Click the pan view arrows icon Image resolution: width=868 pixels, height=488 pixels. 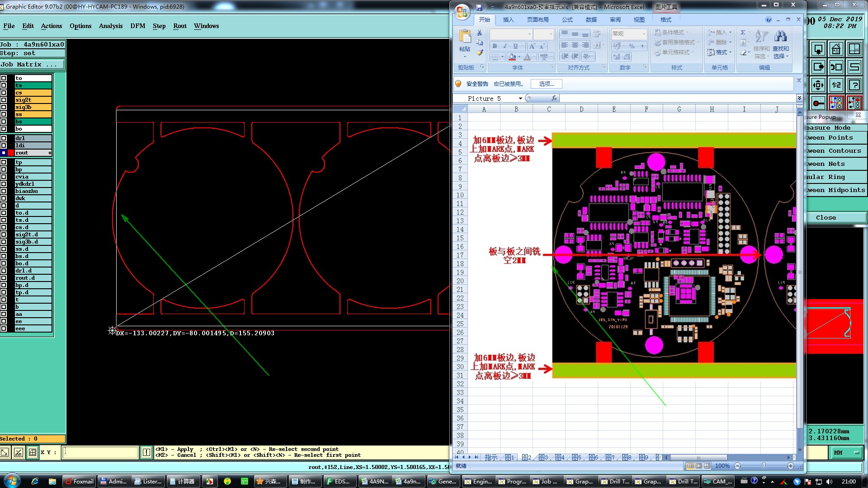[818, 85]
